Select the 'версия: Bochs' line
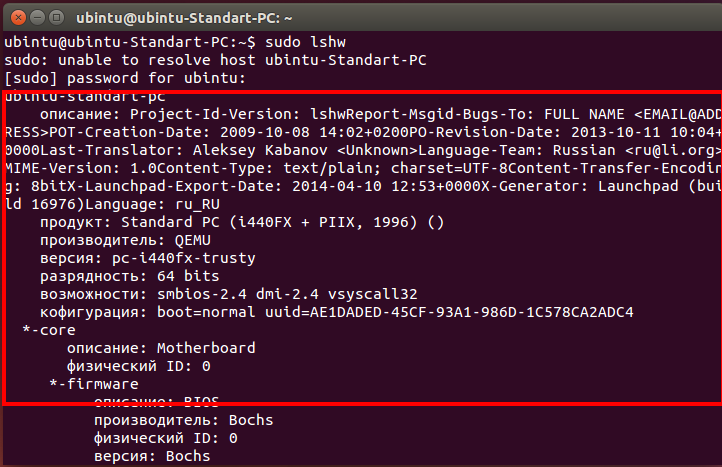 pyautogui.click(x=152, y=456)
